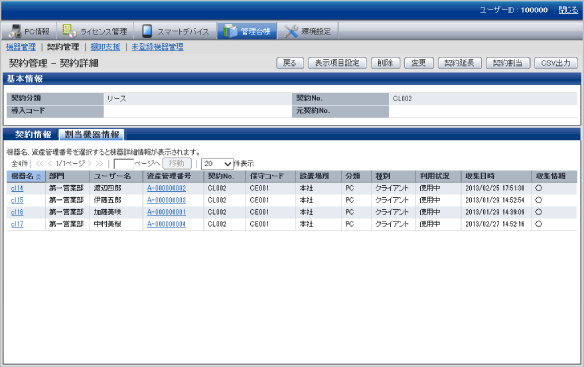Click the 閉じる link at top right

pyautogui.click(x=568, y=10)
